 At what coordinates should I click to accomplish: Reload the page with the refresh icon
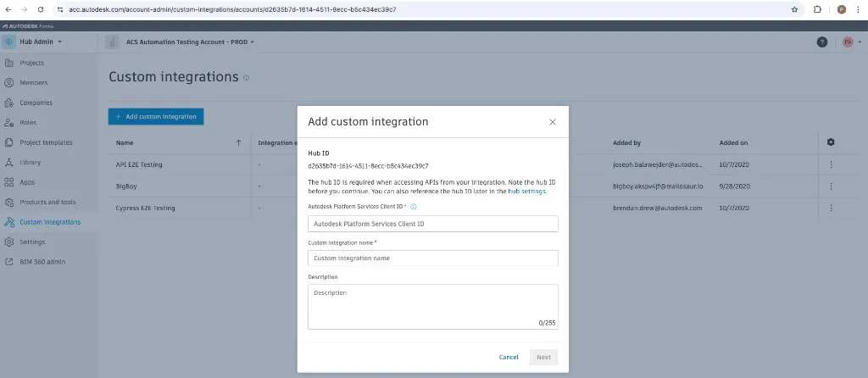[41, 9]
